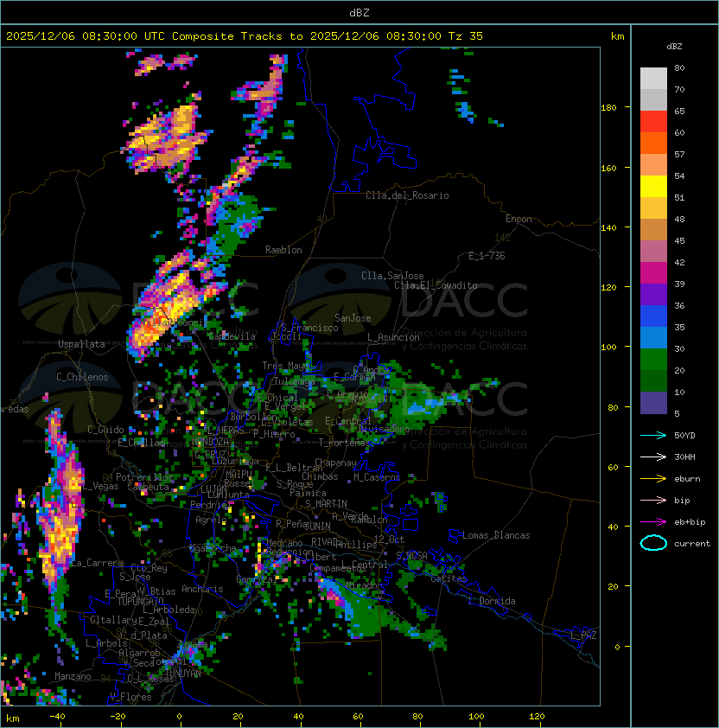Click the L_Asuncion label

point(393,337)
